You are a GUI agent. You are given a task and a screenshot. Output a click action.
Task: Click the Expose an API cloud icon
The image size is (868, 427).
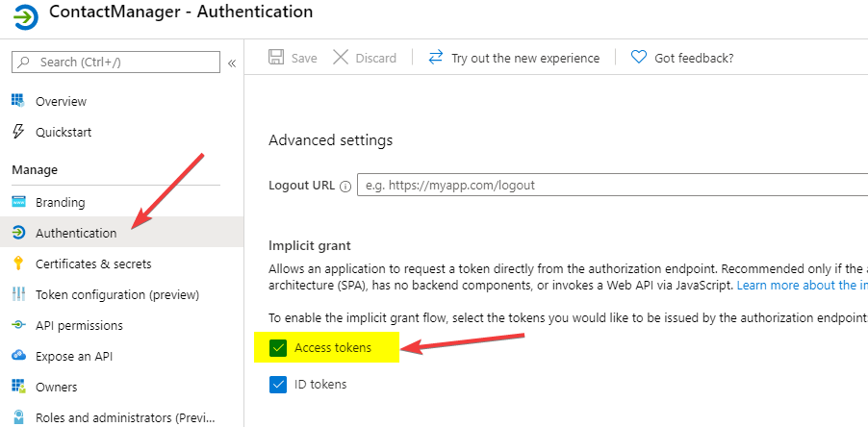[18, 356]
